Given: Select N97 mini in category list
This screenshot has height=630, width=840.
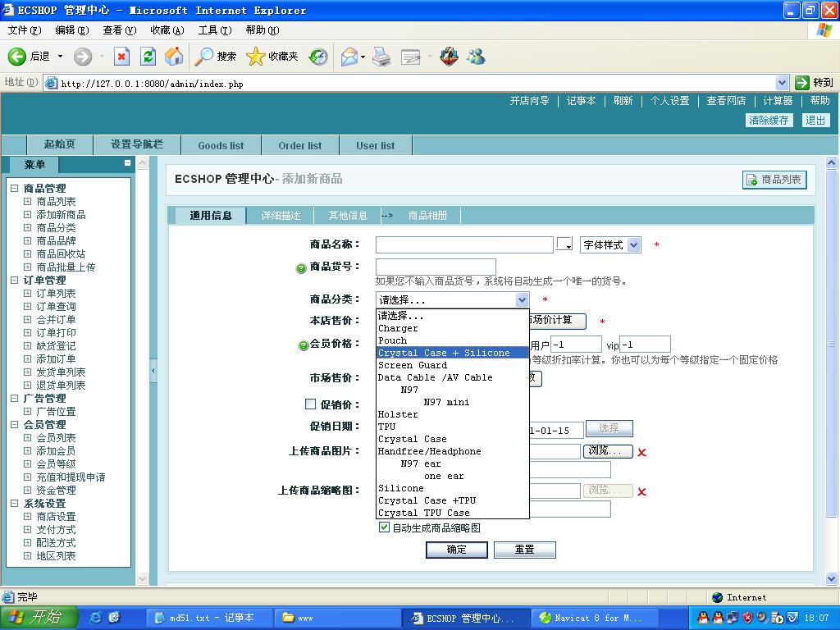Looking at the screenshot, I should (x=453, y=402).
